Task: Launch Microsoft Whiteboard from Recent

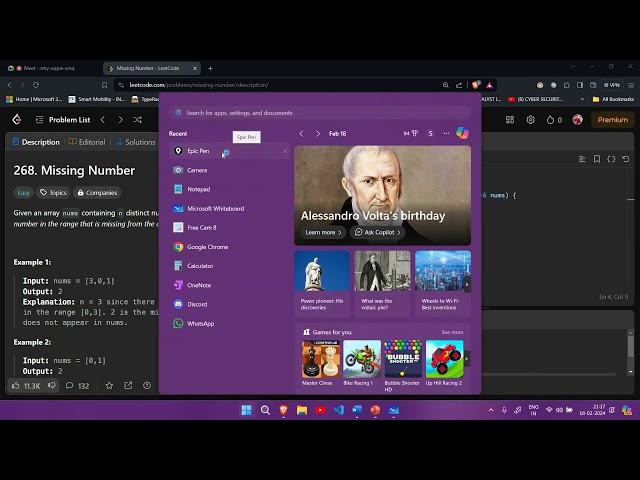Action: point(230,209)
